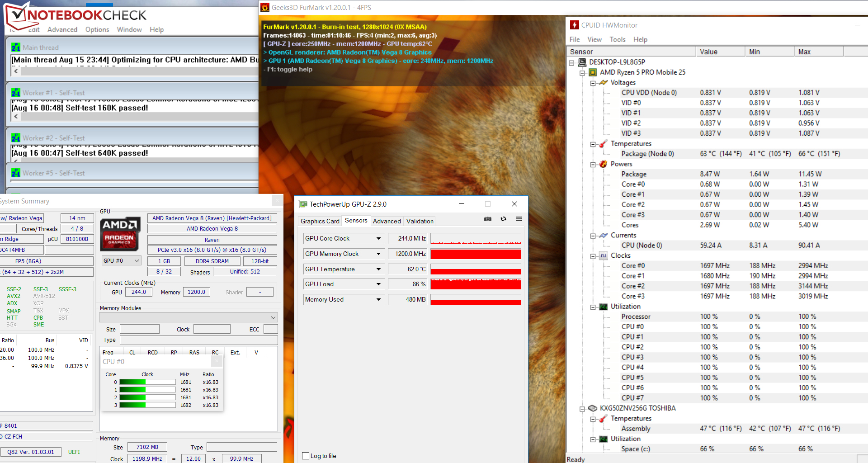This screenshot has height=463, width=868.
Task: Click the Worker #1 Self-Test window icon
Action: pos(16,93)
